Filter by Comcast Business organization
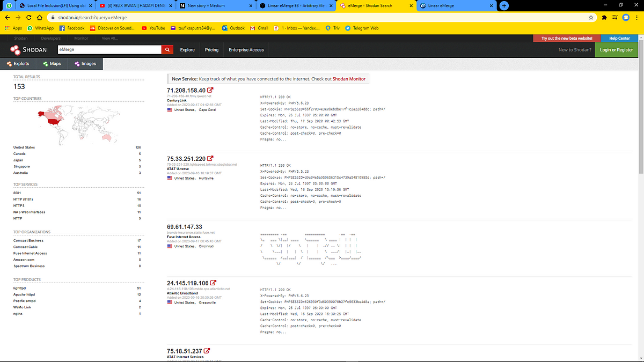 (x=28, y=241)
